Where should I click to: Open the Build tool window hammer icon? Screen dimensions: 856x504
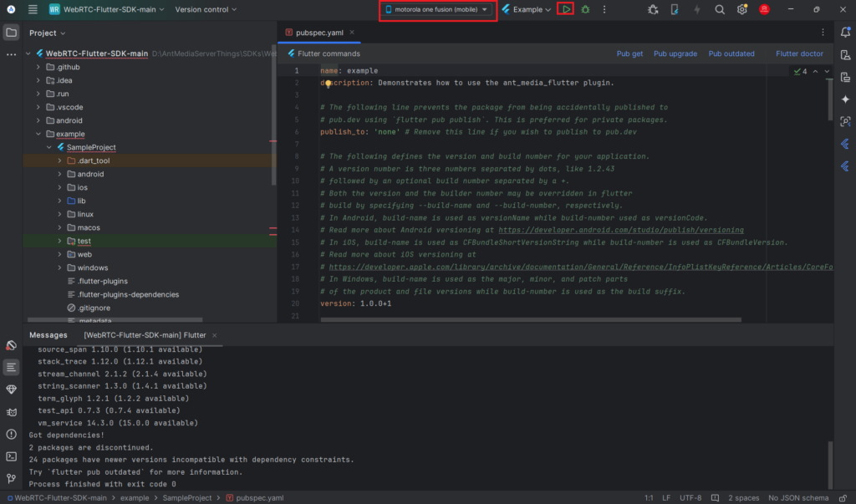(x=11, y=345)
